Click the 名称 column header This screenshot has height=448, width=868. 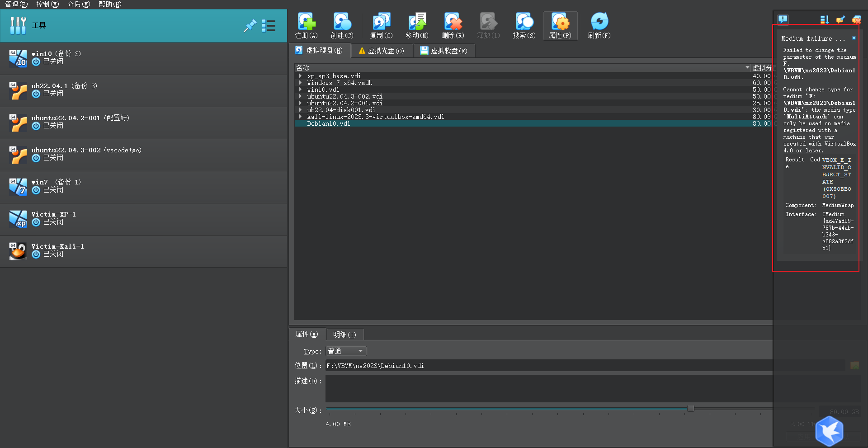(523, 68)
